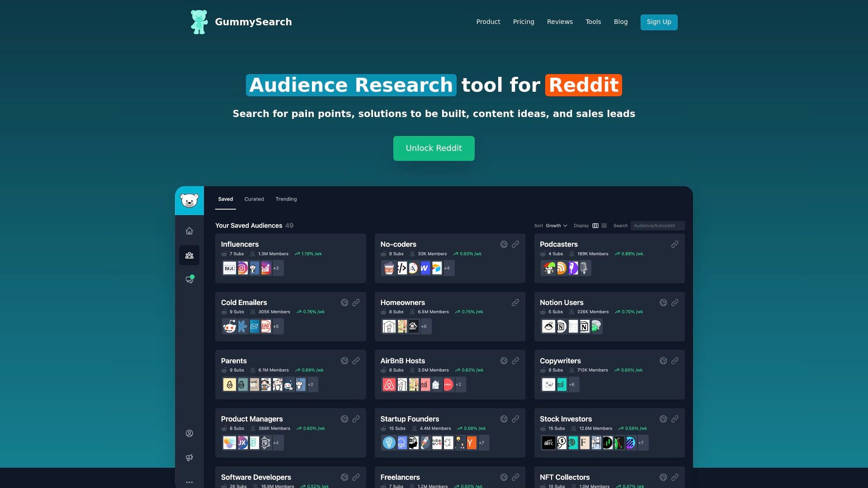Click the white bear logo in app sidebar
The height and width of the screenshot is (488, 868).
pos(189,200)
